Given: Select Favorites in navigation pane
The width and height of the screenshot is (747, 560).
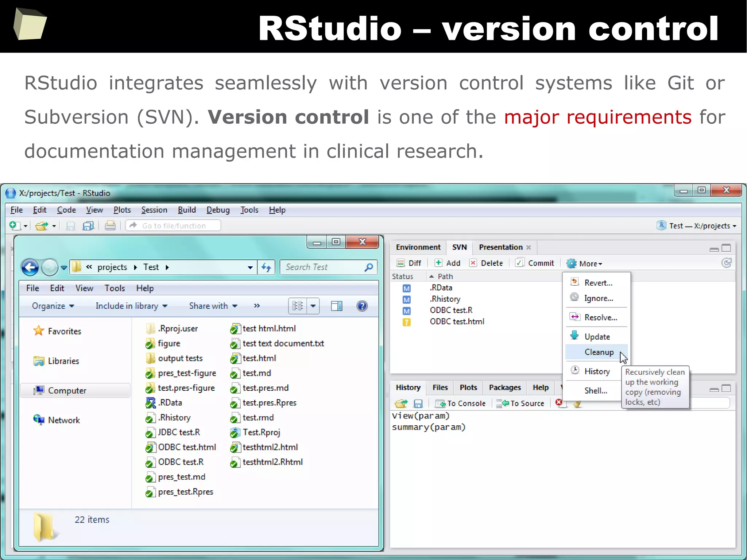Looking at the screenshot, I should tap(58, 331).
